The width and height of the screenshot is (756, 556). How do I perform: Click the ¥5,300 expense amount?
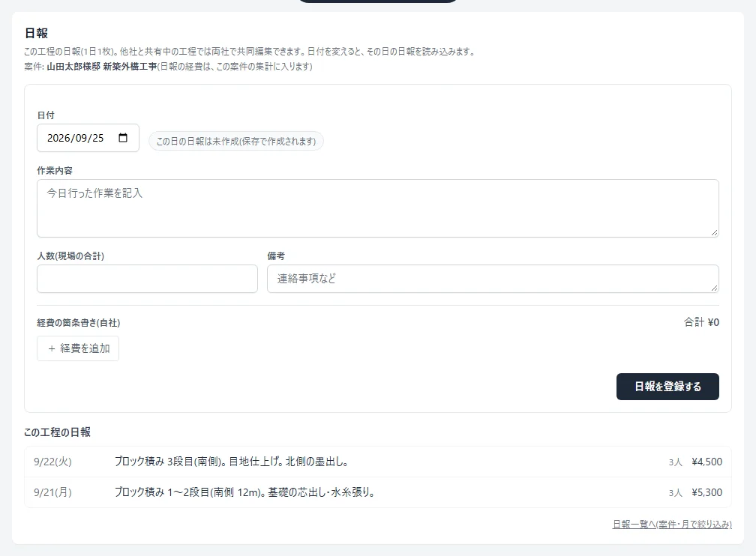706,492
